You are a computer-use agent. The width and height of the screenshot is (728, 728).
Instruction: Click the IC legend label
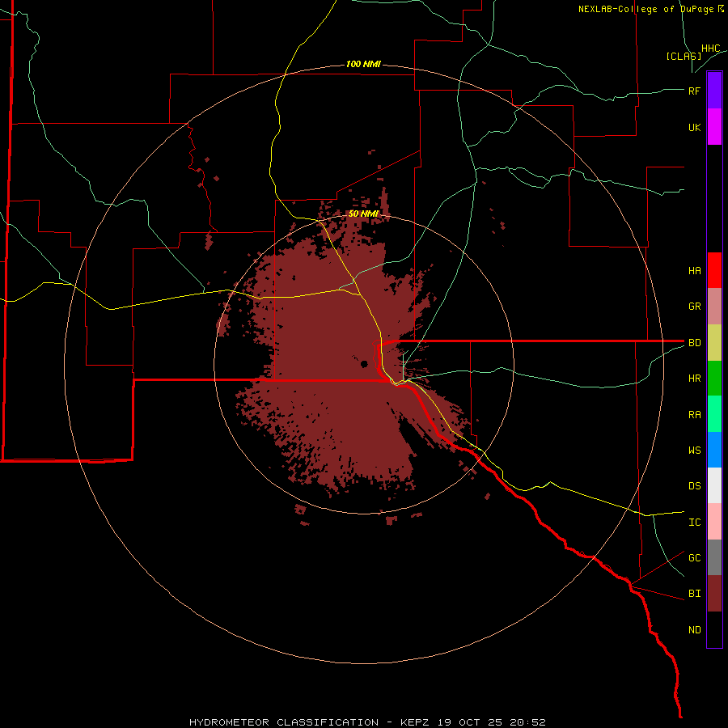(694, 523)
